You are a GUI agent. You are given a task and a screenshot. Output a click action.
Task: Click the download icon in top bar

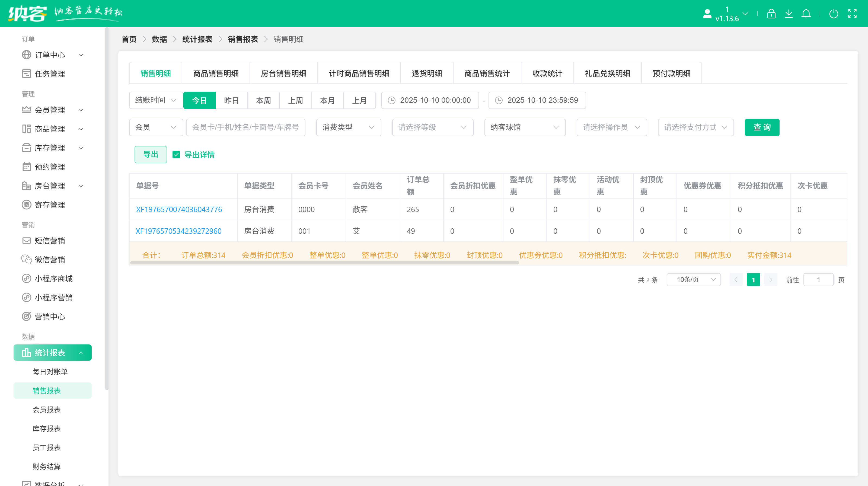[x=789, y=14]
